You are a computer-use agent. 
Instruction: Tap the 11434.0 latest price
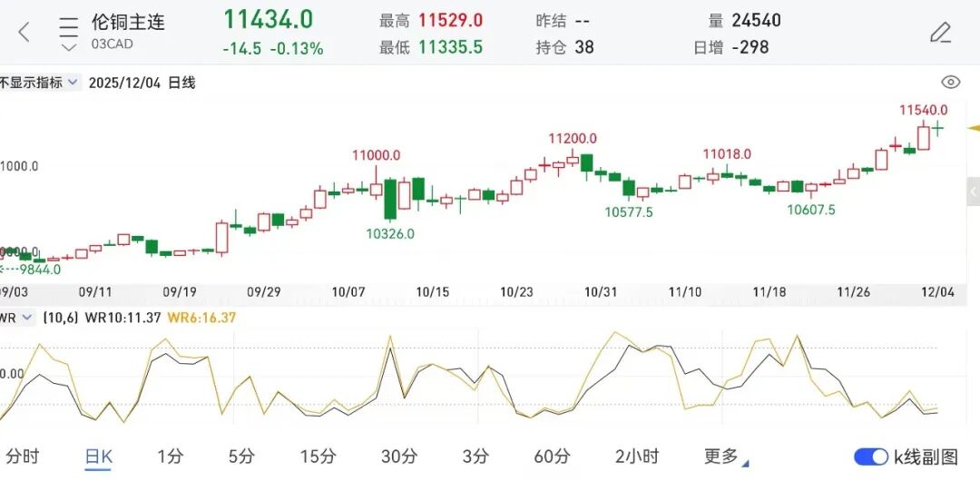[x=268, y=20]
